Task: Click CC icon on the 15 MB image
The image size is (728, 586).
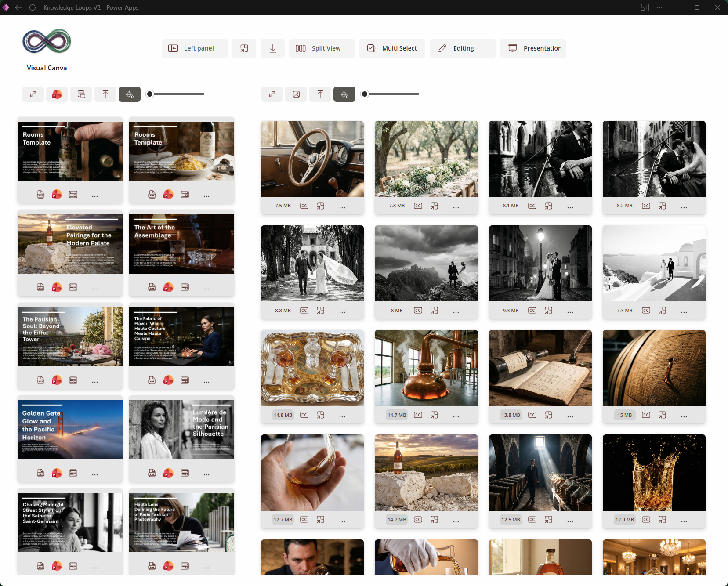Action: coord(646,415)
